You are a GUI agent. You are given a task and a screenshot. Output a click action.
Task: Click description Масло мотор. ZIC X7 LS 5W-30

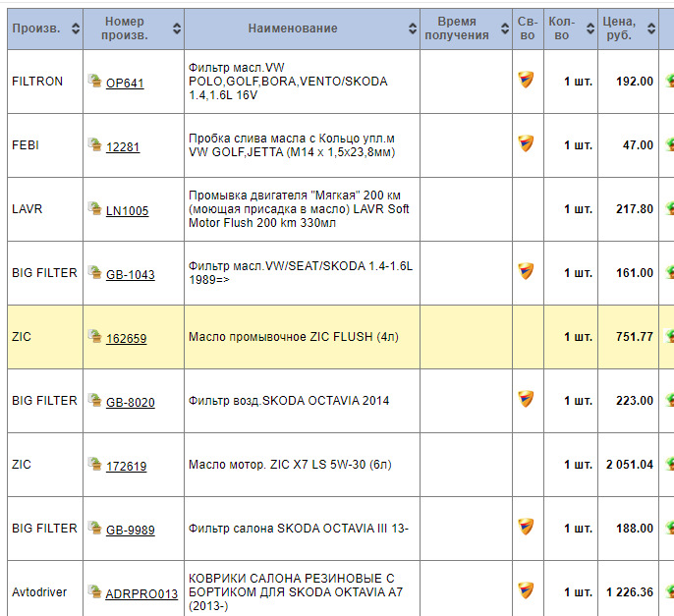tap(290, 465)
